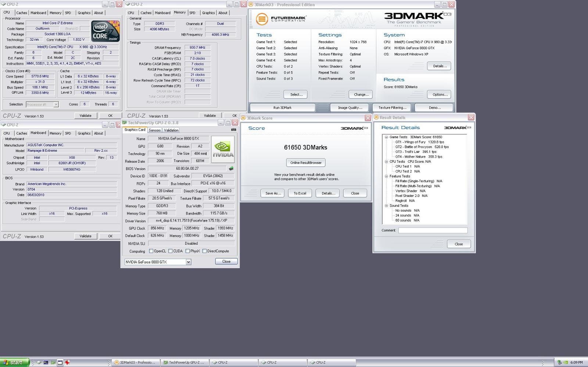Open the GPU selection dropdown in GPU-Z
Viewport: 588px width, 367px height.
pos(189,262)
